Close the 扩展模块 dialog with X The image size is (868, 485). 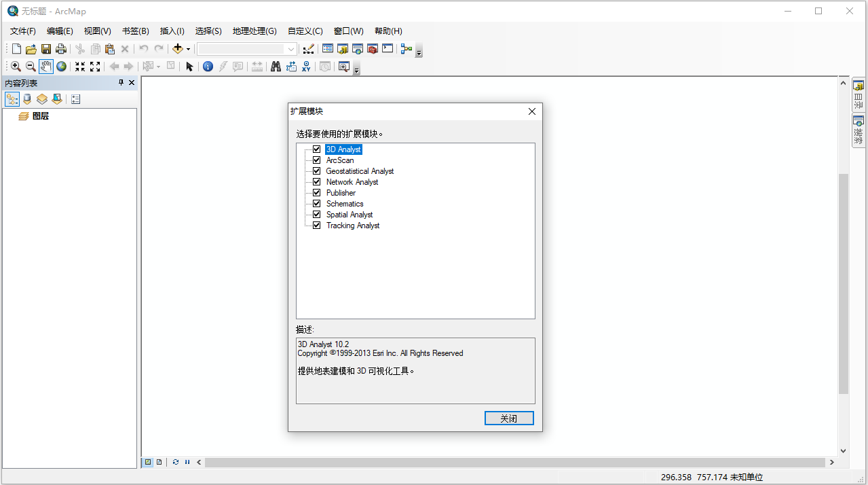[x=532, y=111]
